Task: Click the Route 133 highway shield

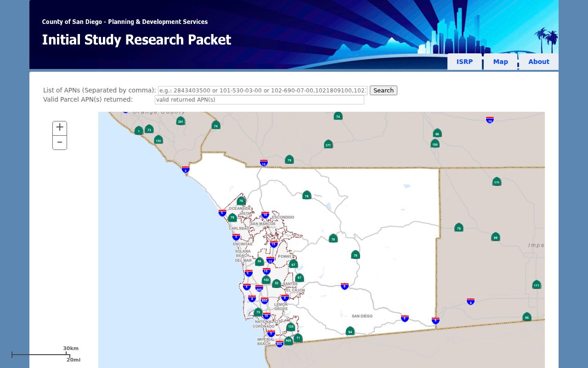Action: coord(158,139)
